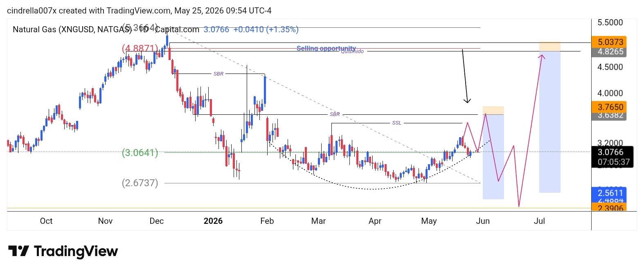Click the green (3.0641) level label
The image size is (644, 272).
click(140, 153)
